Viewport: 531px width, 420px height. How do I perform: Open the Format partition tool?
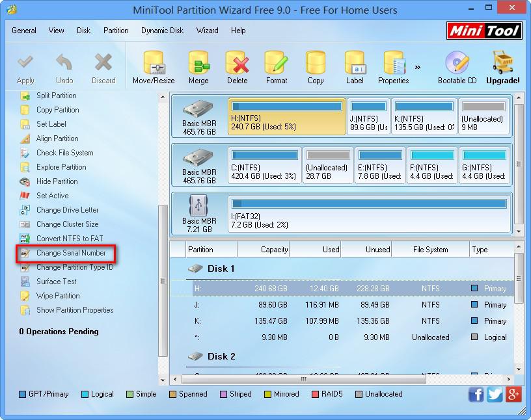tap(276, 65)
